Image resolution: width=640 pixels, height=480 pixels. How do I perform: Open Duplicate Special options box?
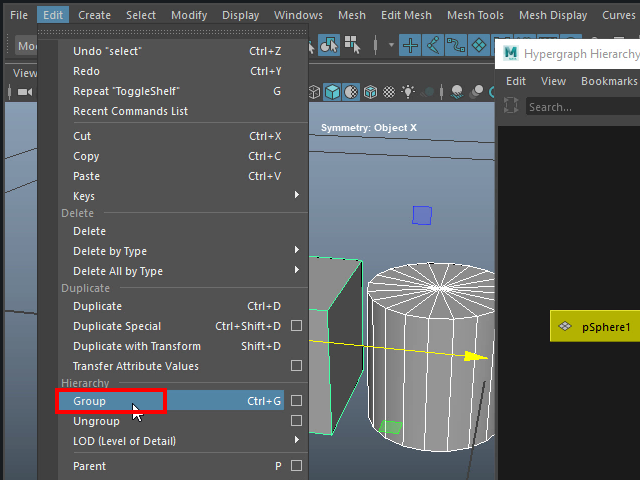(296, 326)
